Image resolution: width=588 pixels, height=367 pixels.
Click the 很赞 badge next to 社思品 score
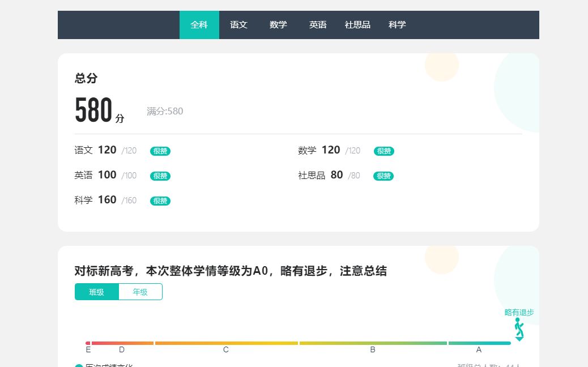pyautogui.click(x=384, y=176)
